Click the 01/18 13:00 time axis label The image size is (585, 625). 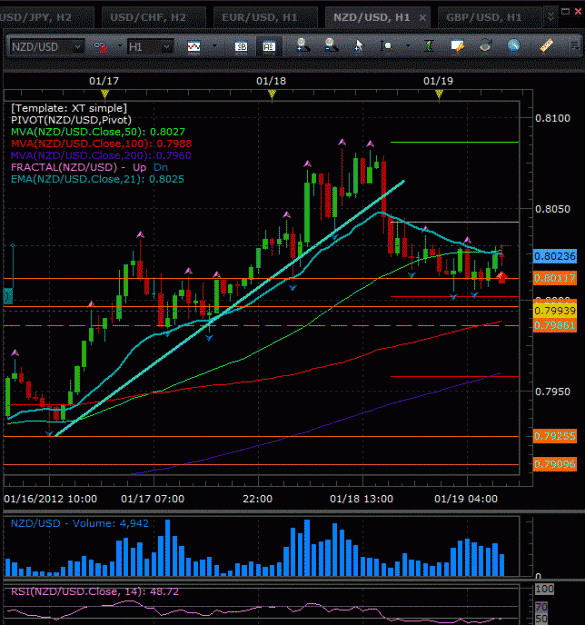[361, 499]
